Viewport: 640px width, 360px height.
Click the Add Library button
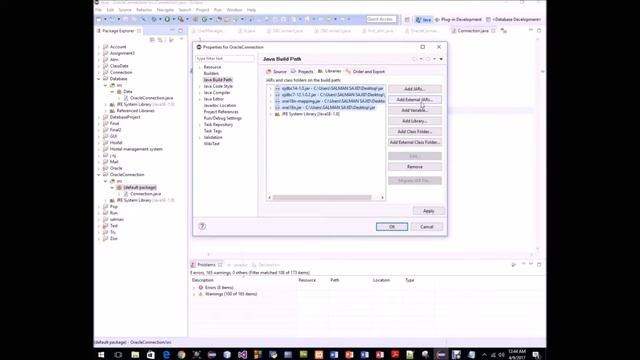[x=415, y=121]
